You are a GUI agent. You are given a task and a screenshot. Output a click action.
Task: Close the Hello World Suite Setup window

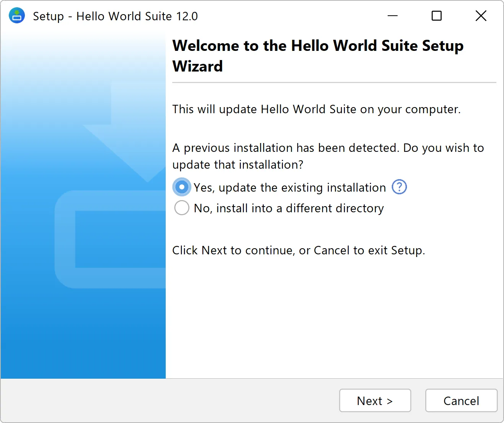click(x=481, y=16)
